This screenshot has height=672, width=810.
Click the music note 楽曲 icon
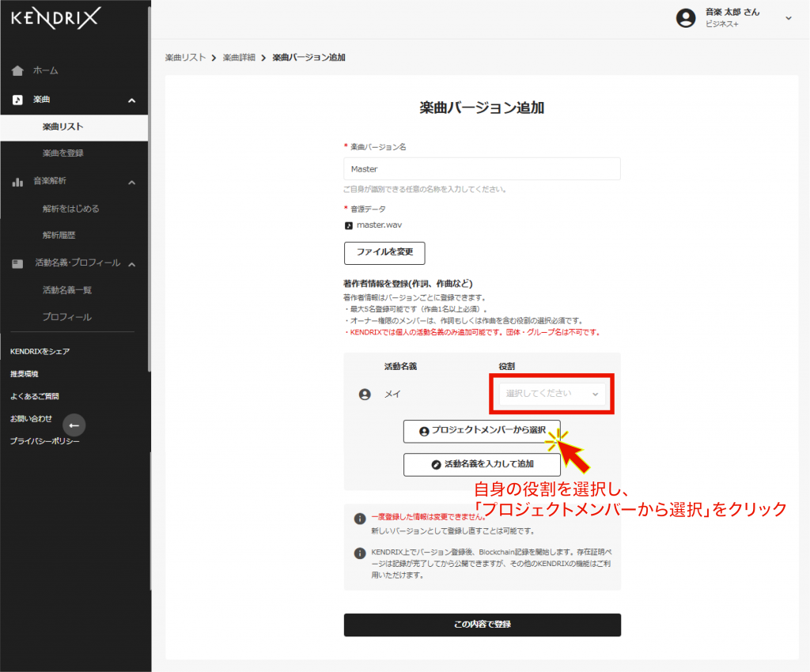pos(17,100)
